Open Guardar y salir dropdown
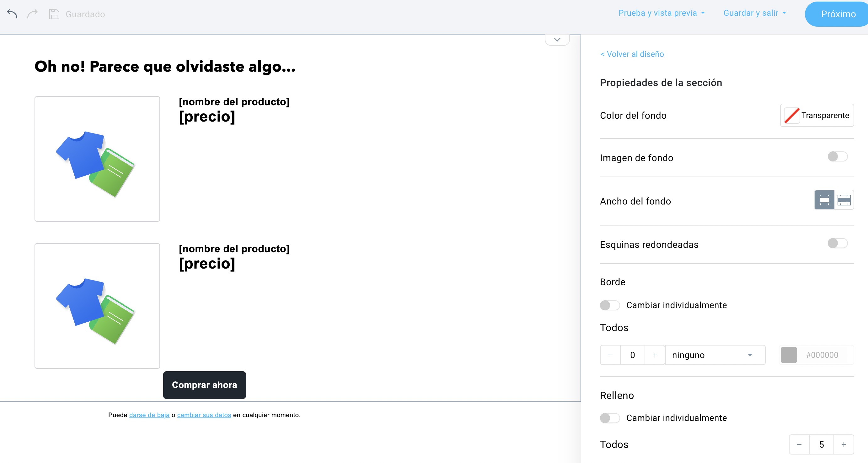 [755, 13]
